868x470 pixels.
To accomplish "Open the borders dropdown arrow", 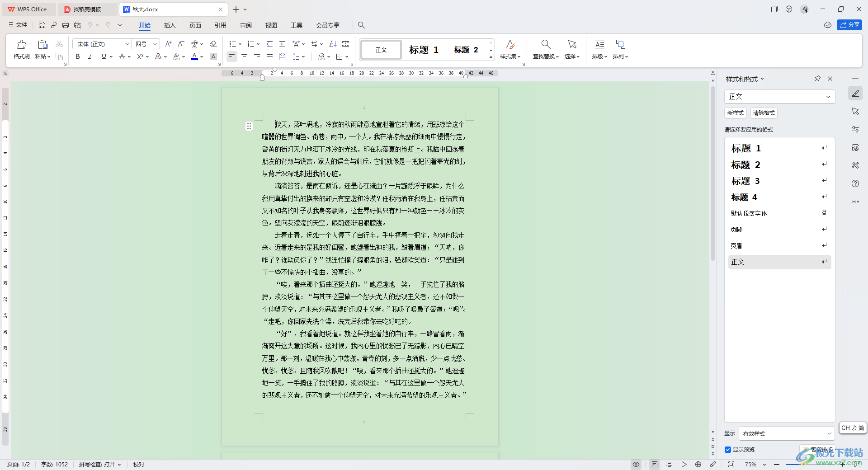I will 347,57.
